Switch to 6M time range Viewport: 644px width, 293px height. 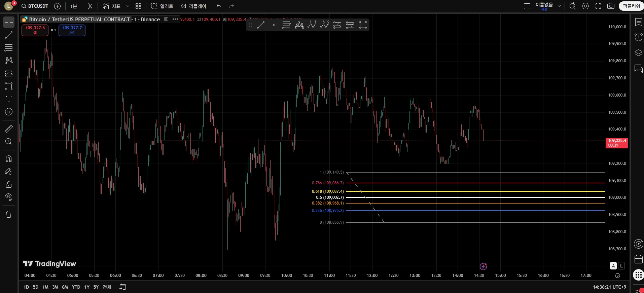tap(65, 287)
